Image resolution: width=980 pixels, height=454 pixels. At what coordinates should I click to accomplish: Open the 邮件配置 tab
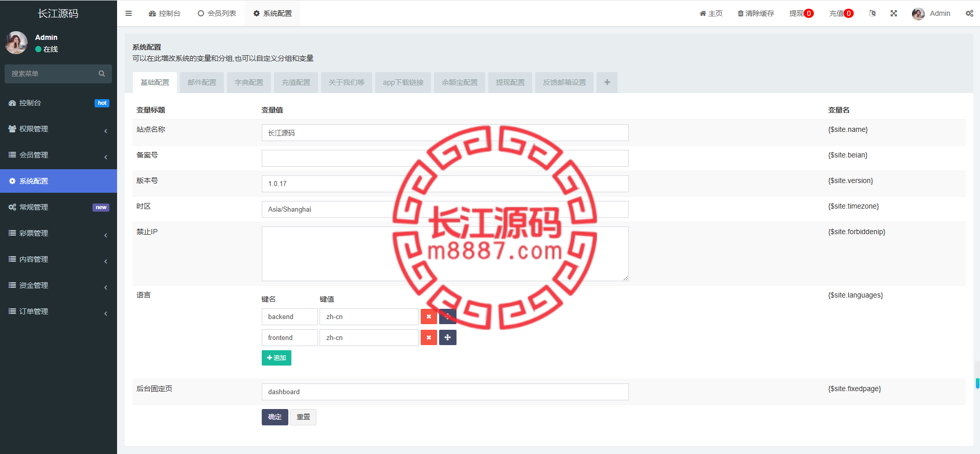pos(202,82)
